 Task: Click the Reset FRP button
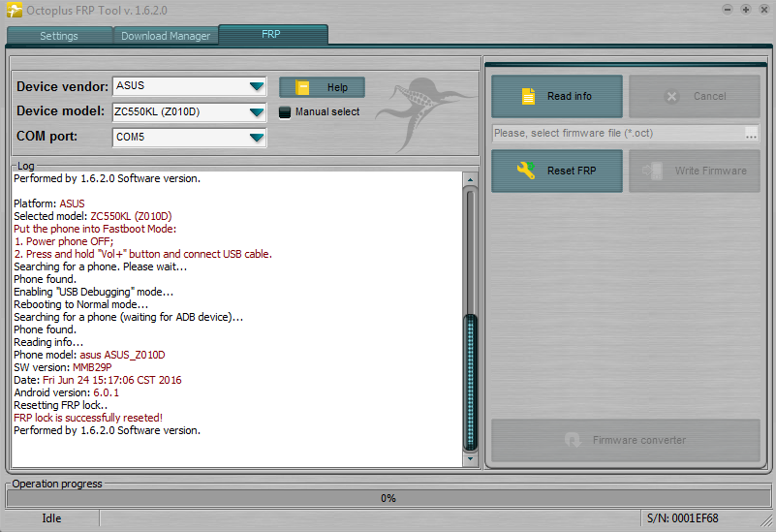tap(557, 171)
